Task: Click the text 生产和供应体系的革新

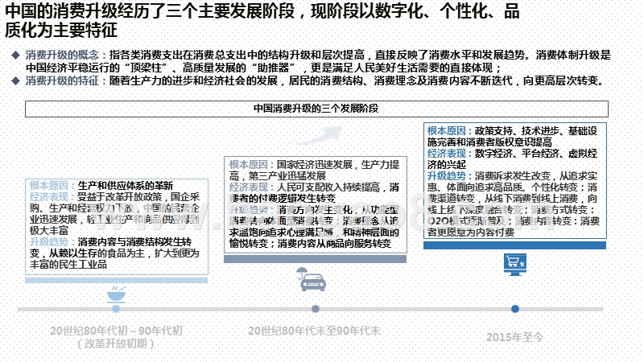Action: (x=126, y=186)
